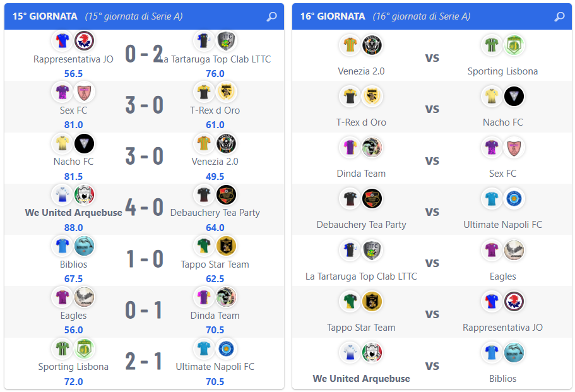Click Sporting Lisbona green crest in 16° Giornata

pyautogui.click(x=514, y=45)
